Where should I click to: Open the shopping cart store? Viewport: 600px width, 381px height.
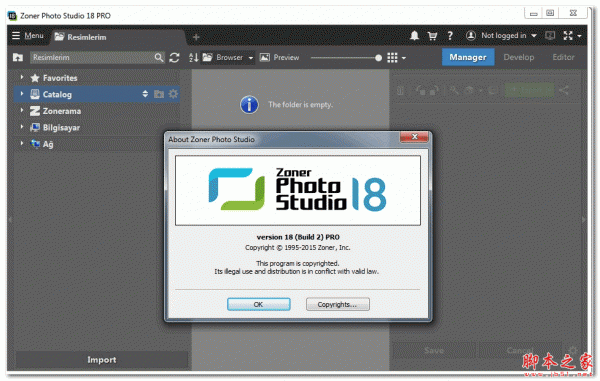[x=432, y=36]
